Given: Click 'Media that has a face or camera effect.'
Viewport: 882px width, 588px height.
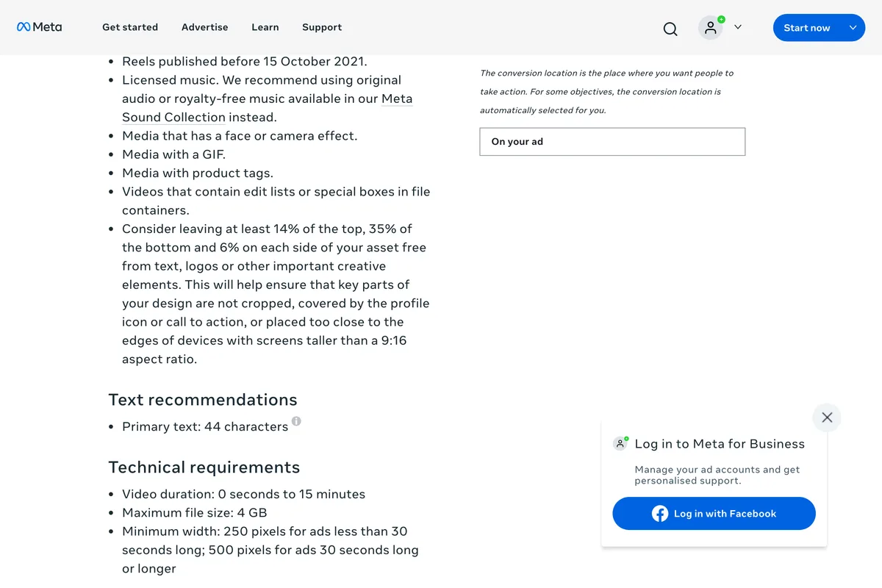Looking at the screenshot, I should click(240, 136).
